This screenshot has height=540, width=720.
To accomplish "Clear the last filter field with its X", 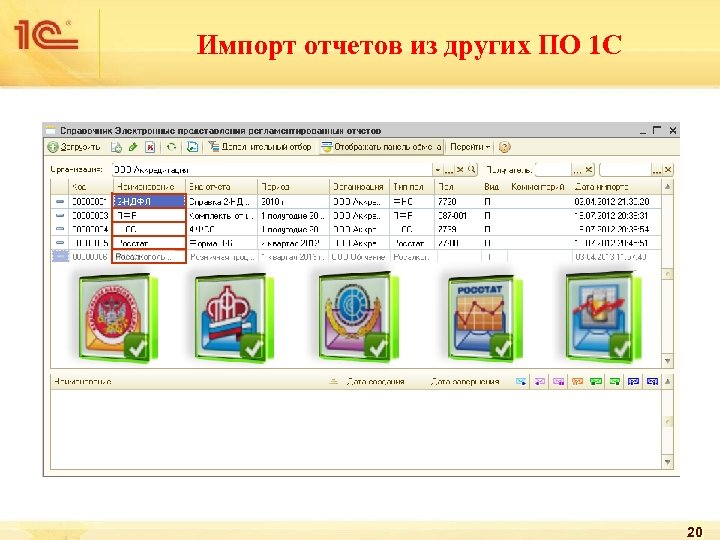I will [x=668, y=170].
